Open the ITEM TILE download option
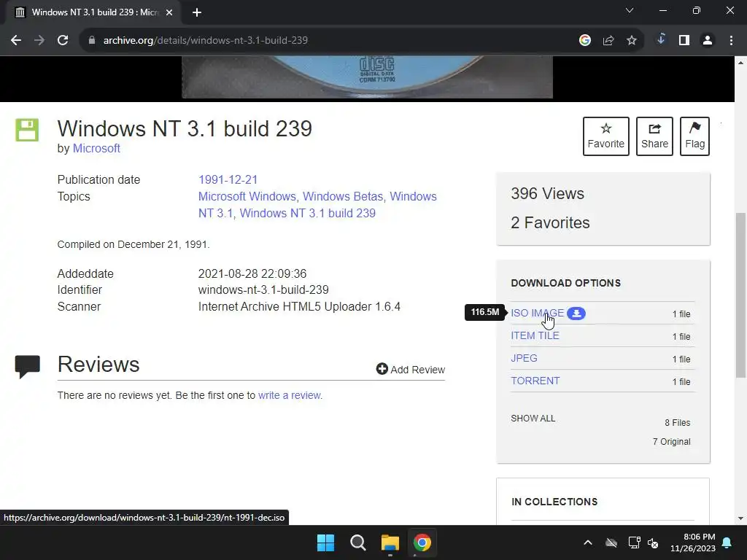747x560 pixels. (535, 335)
